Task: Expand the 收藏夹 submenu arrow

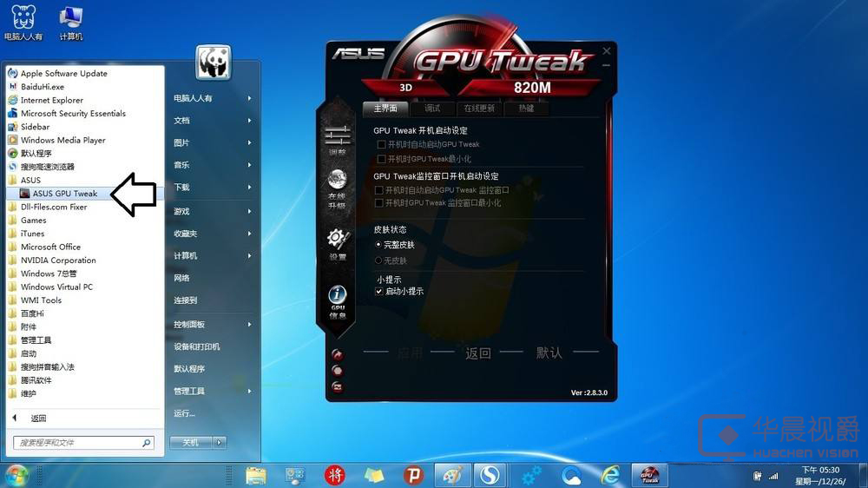Action: click(250, 234)
